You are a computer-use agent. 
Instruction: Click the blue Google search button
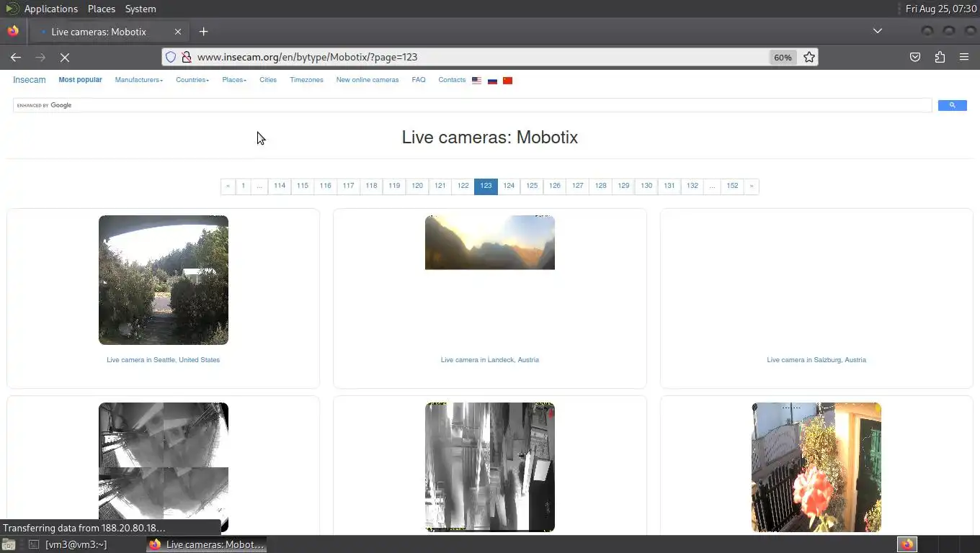click(x=952, y=105)
